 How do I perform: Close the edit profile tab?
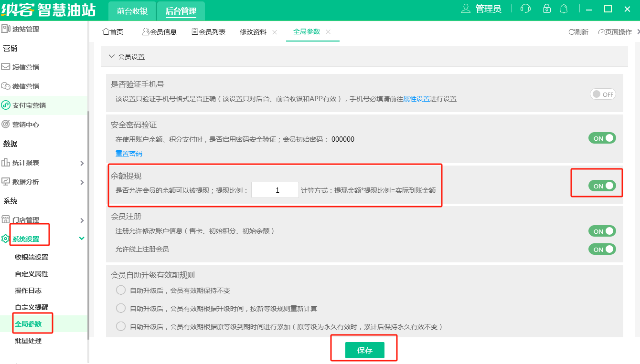click(275, 32)
